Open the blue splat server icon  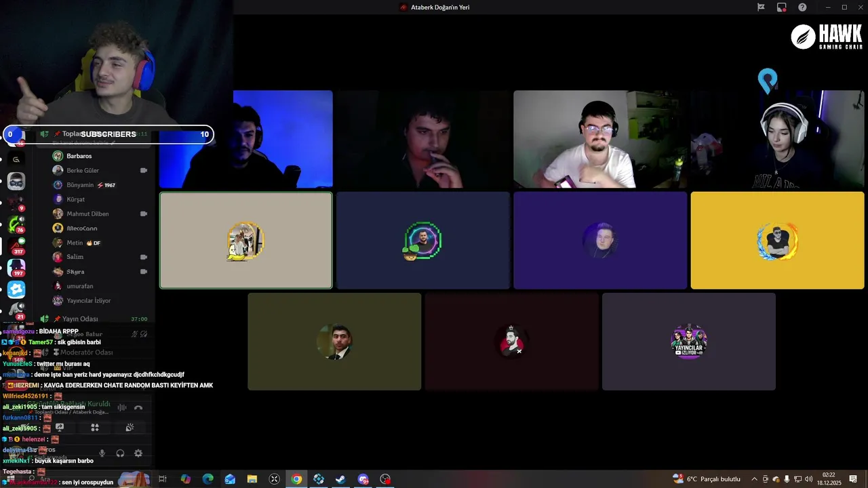click(16, 289)
